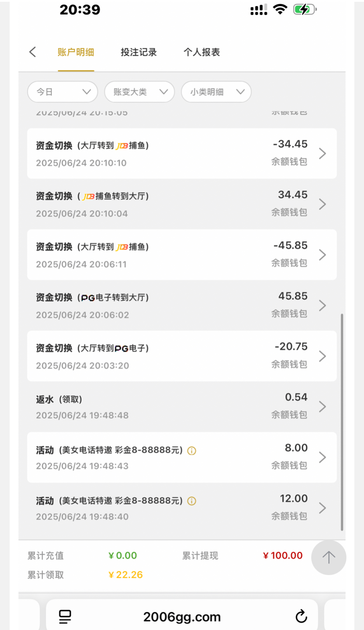Expand the 小类明细 subcategory dropdown

(x=216, y=92)
